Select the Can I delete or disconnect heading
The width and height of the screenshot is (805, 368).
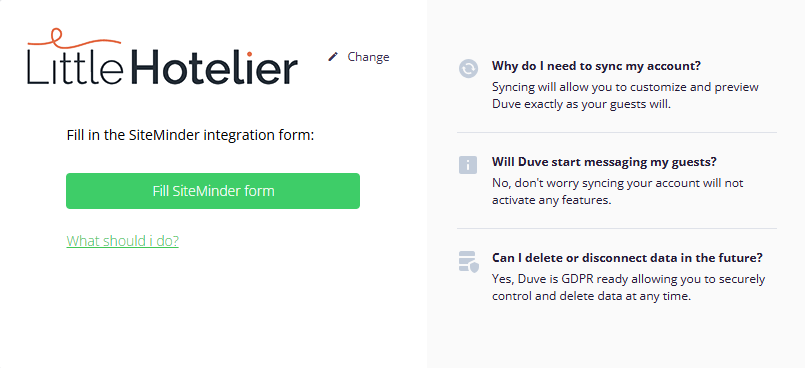[x=627, y=258]
